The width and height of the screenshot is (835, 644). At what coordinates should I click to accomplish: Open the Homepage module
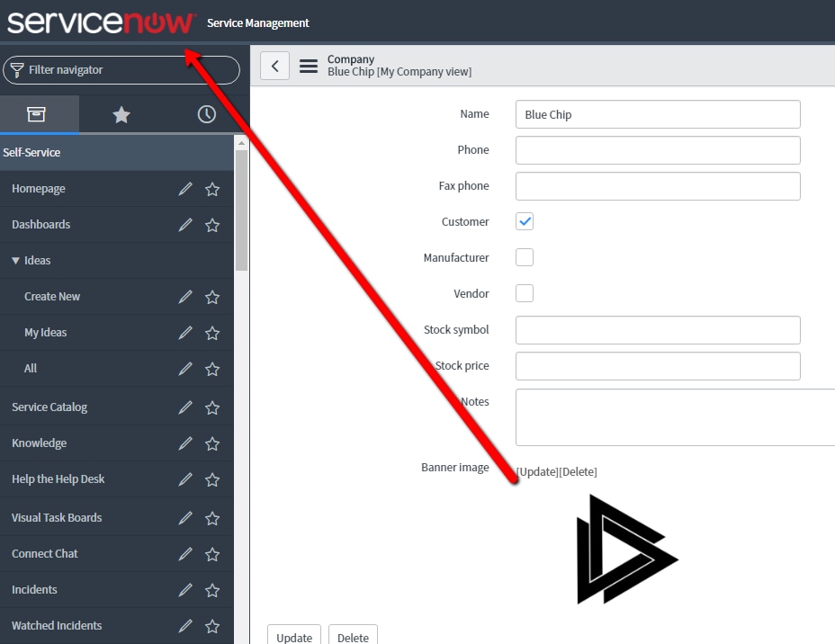click(x=39, y=188)
